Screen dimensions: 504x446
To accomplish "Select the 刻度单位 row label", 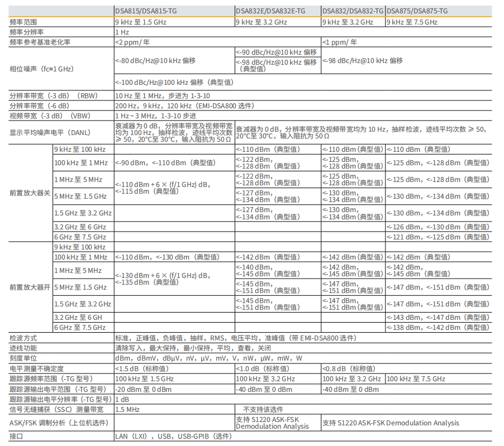I will click(24, 358).
